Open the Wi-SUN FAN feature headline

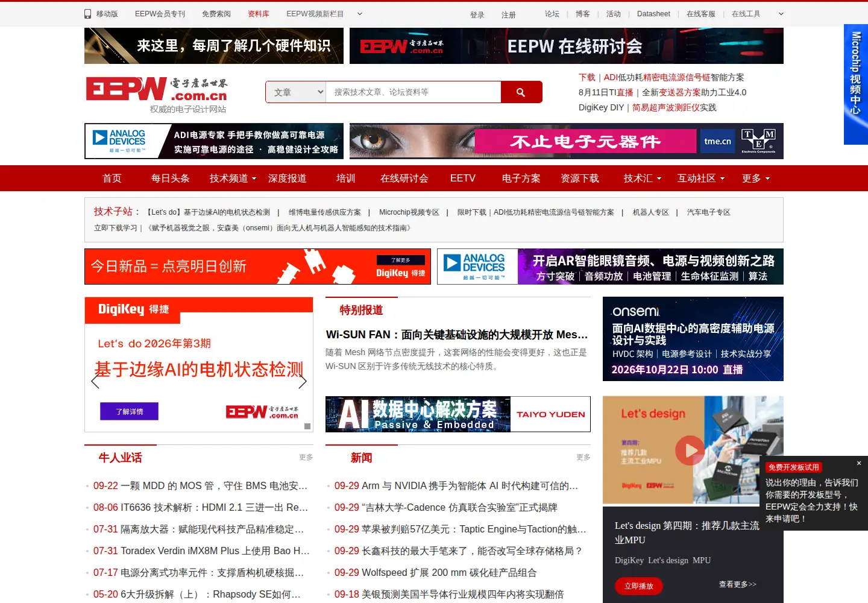pos(457,335)
